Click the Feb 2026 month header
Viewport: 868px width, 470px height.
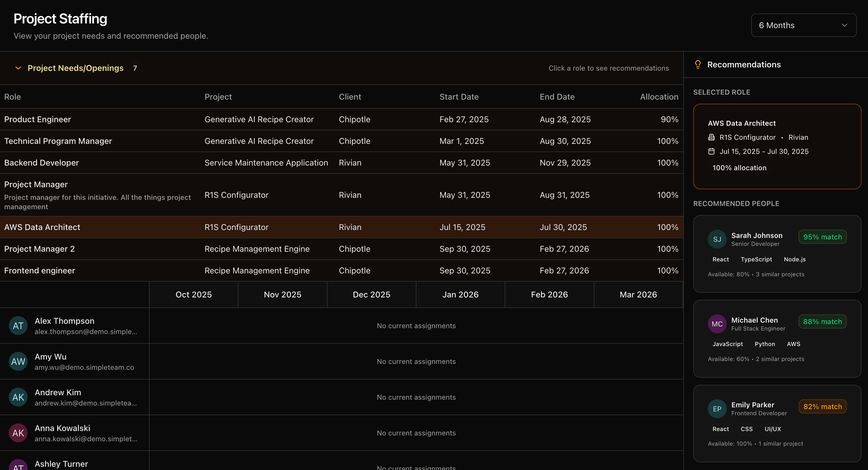coord(549,294)
